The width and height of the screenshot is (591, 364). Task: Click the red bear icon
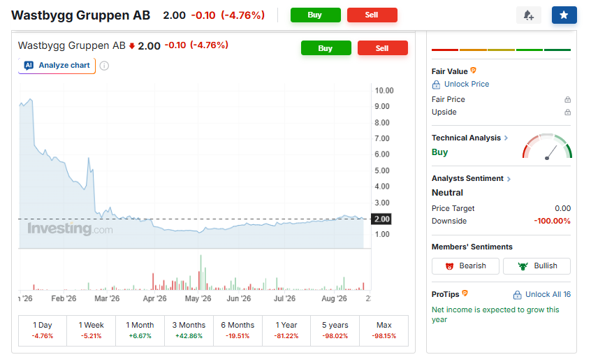point(449,266)
